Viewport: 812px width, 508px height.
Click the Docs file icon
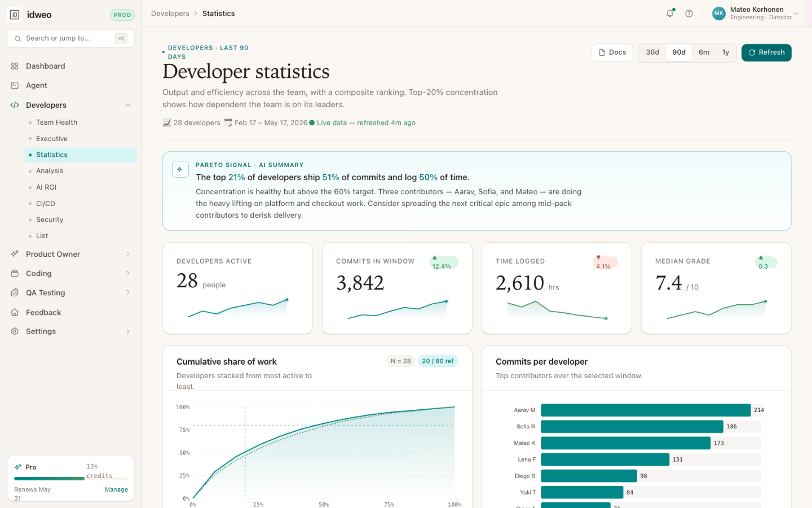pyautogui.click(x=602, y=52)
